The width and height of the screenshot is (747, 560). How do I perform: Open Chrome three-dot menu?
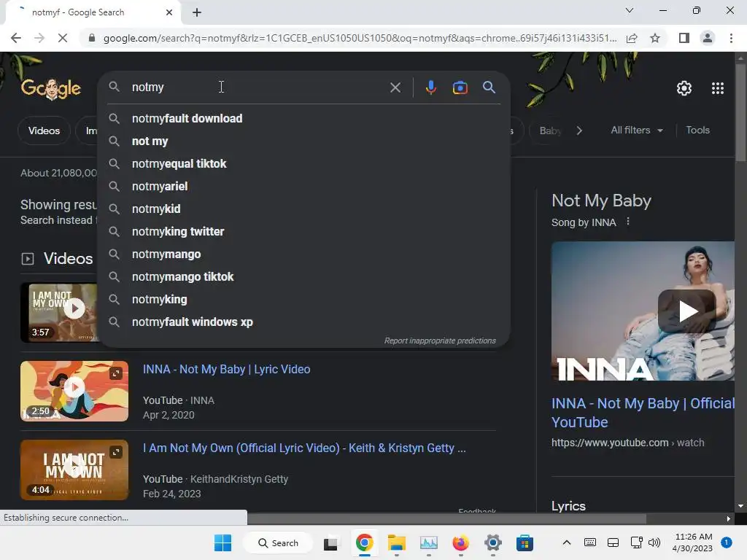[731, 38]
